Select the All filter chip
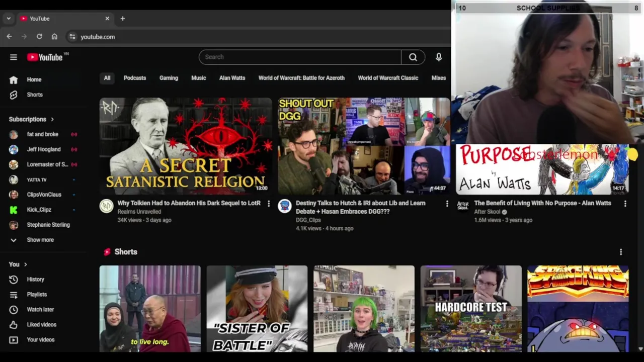The width and height of the screenshot is (644, 362). point(107,78)
